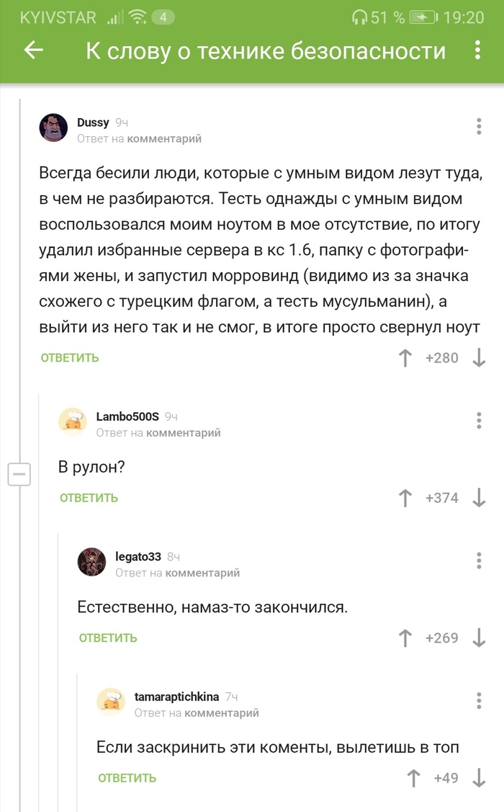
Task: Upvote tamaraptichkina's comment
Action: (x=414, y=777)
